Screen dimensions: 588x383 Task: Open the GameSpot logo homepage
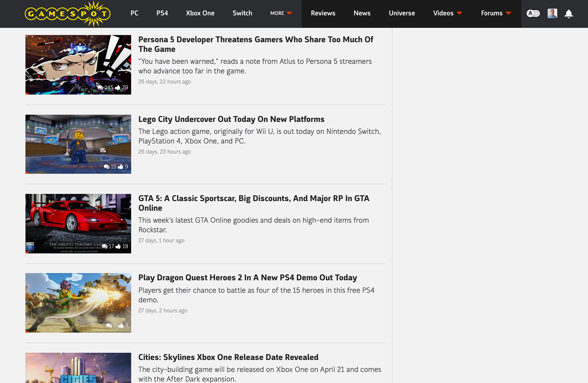(x=67, y=14)
